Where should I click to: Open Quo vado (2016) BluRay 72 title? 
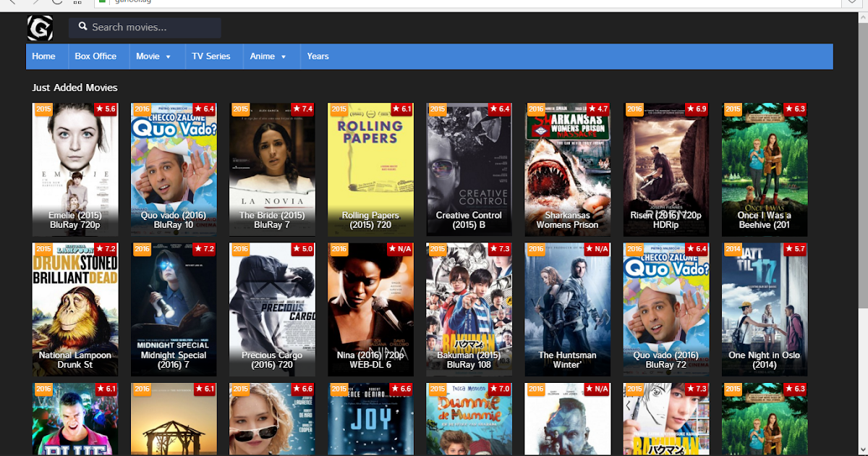665,360
